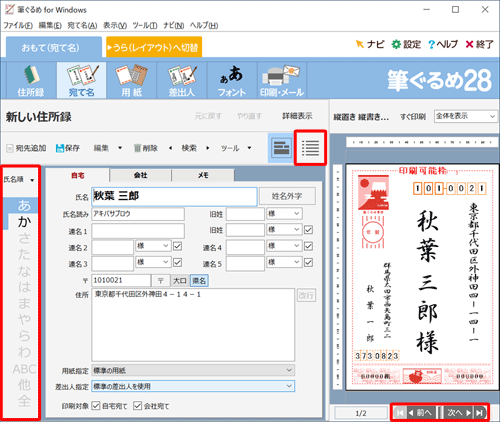
Task: Select the か index in kana list
Action: pos(24,222)
